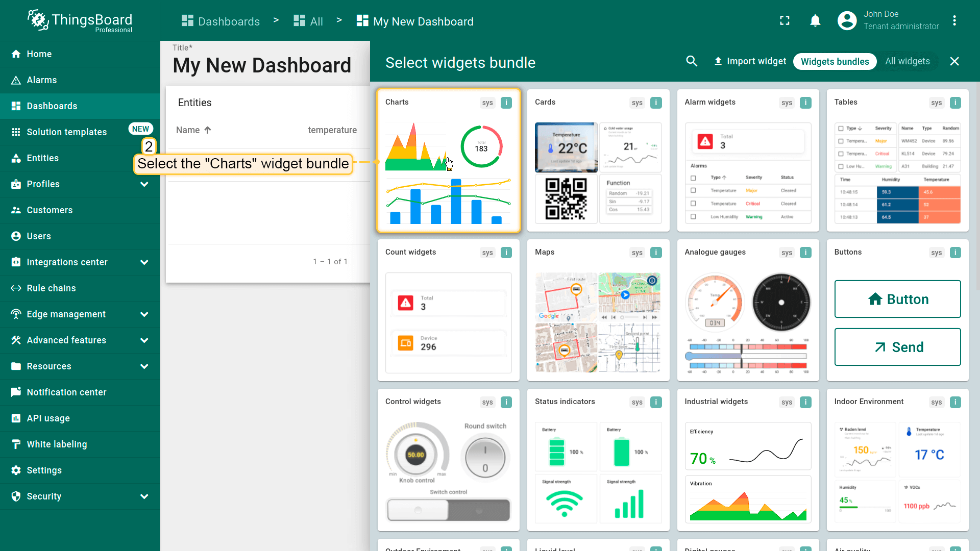Click info icon on Charts bundle
Screen dimensions: 980x551
tap(506, 103)
